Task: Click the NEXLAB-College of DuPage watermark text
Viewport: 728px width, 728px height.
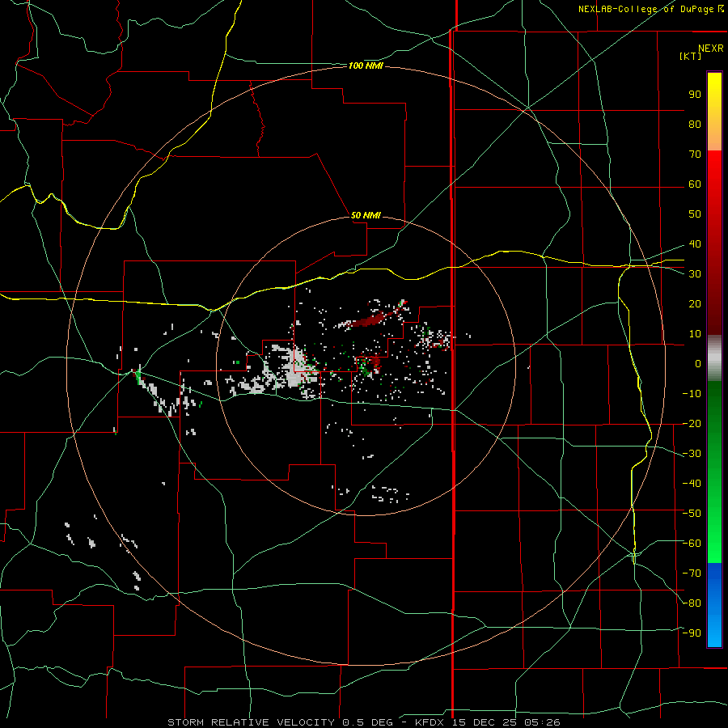Action: click(x=650, y=9)
